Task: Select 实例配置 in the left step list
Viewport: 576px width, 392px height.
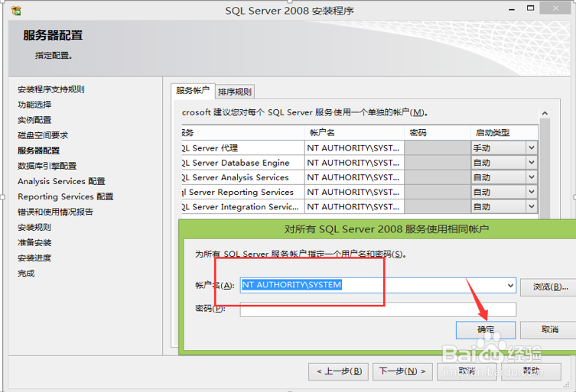Action: pos(34,121)
